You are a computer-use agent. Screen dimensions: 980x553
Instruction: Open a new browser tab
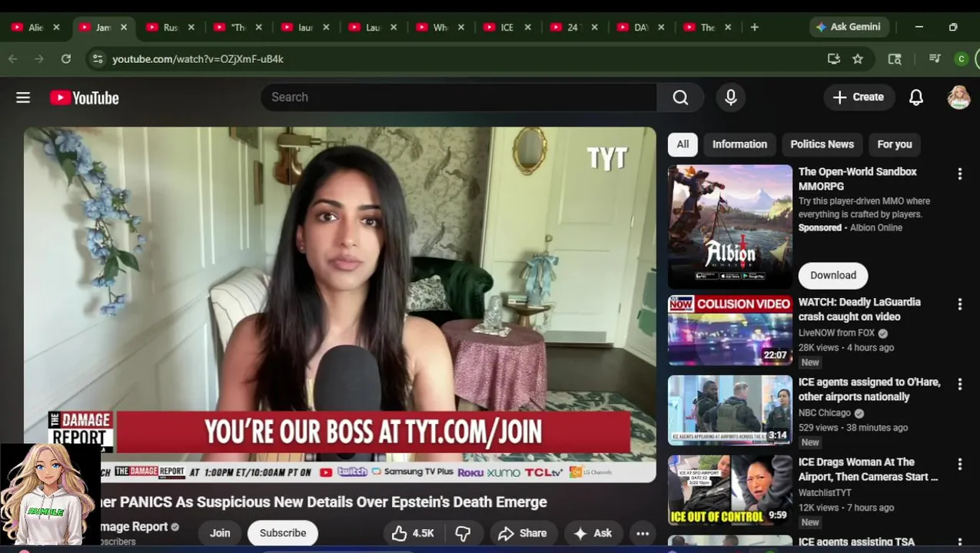click(754, 27)
